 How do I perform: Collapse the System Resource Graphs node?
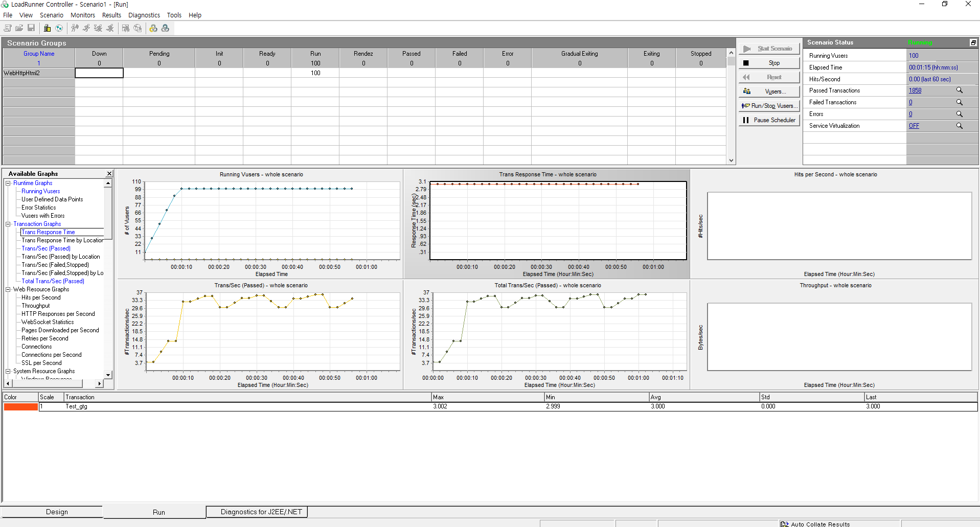[8, 371]
